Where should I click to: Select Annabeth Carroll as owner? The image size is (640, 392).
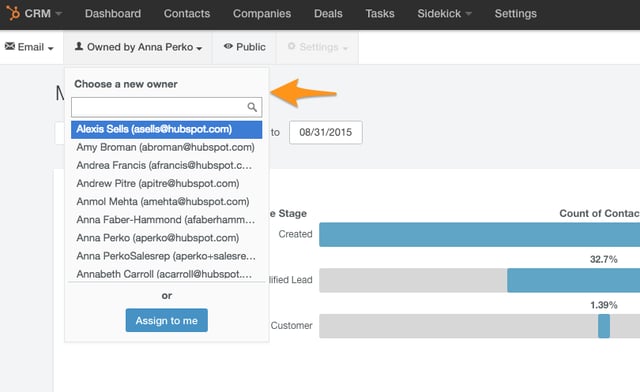point(167,274)
